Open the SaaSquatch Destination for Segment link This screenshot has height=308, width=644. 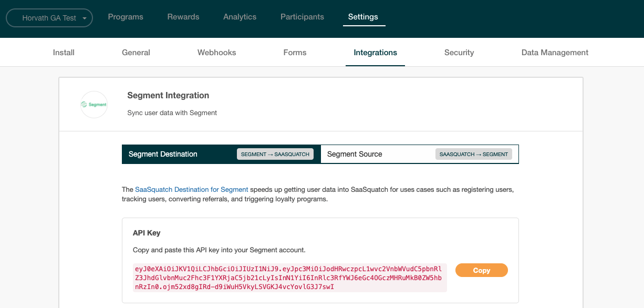[192, 189]
